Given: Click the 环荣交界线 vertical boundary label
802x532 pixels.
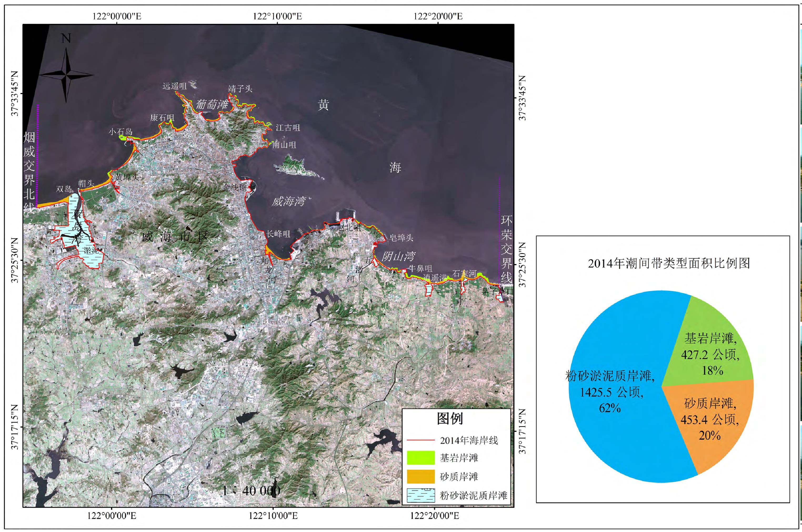Looking at the screenshot, I should 507,249.
